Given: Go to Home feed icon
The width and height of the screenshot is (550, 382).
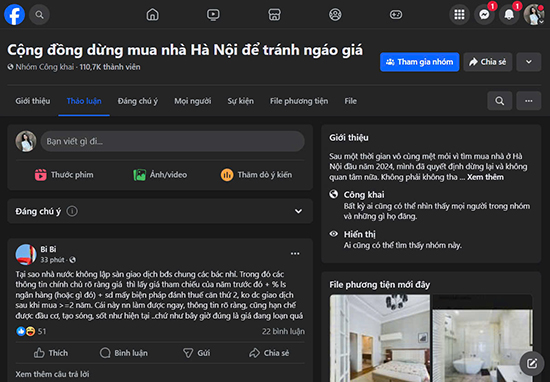Looking at the screenshot, I should point(152,15).
